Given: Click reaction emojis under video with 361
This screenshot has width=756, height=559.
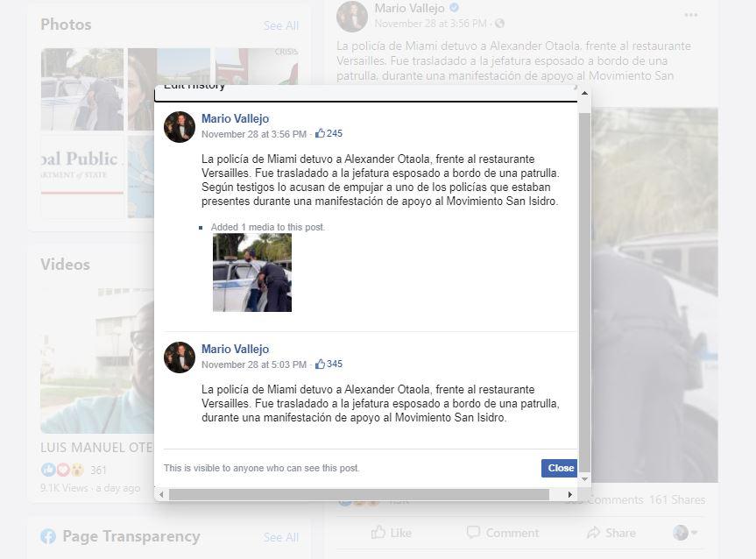Looking at the screenshot, I should coord(63,470).
